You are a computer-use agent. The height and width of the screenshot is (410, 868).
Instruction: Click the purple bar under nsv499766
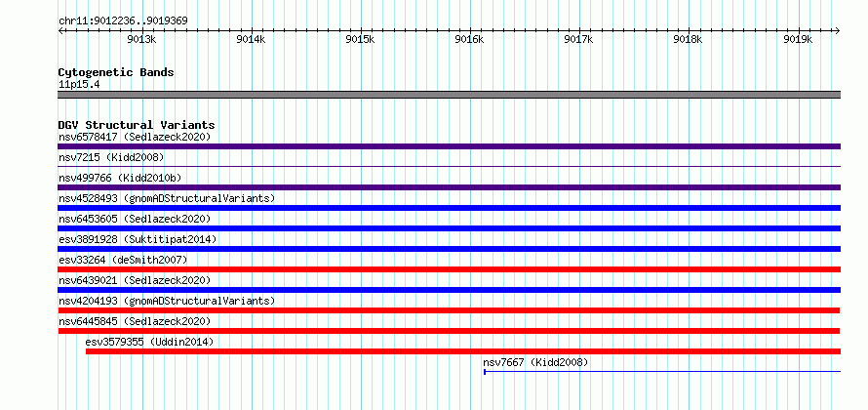[449, 187]
